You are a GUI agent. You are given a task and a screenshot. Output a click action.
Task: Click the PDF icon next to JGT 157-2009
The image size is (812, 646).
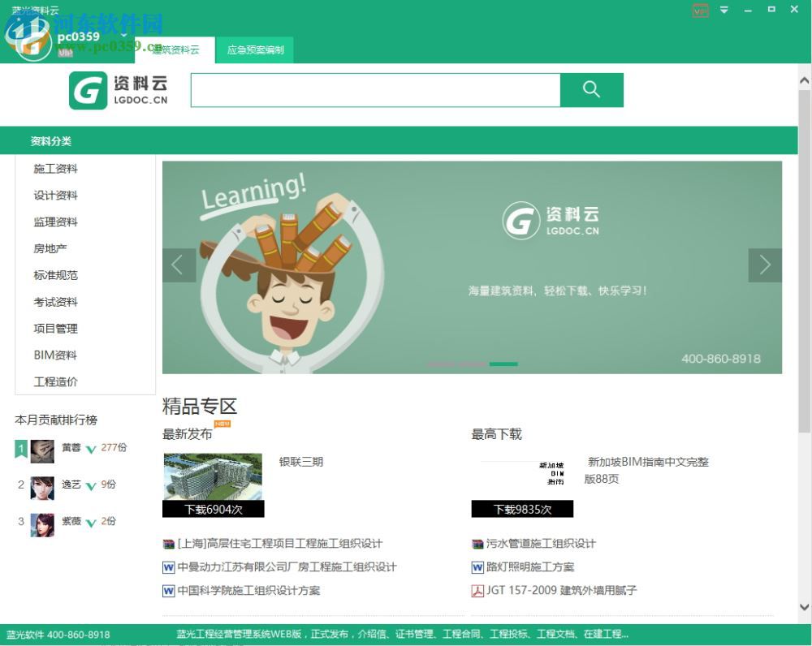pyautogui.click(x=478, y=591)
